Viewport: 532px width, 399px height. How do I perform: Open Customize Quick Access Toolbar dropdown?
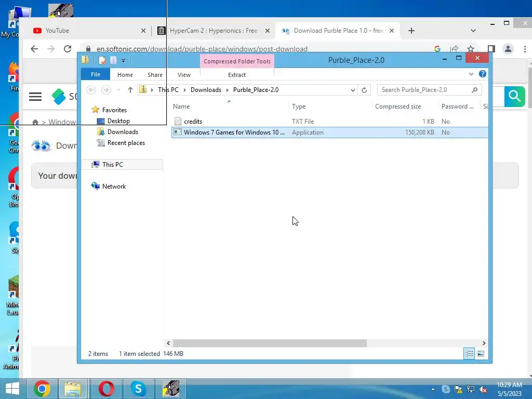[123, 61]
